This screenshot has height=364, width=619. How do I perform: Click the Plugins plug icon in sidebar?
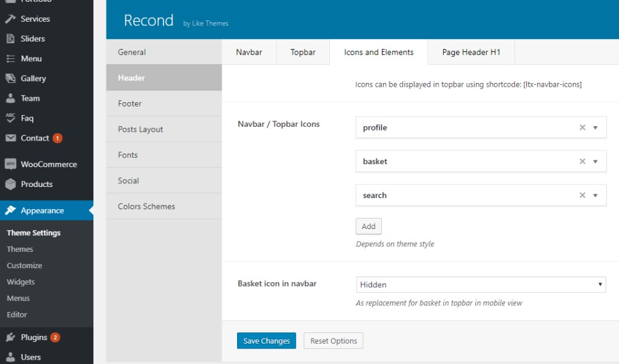[11, 337]
